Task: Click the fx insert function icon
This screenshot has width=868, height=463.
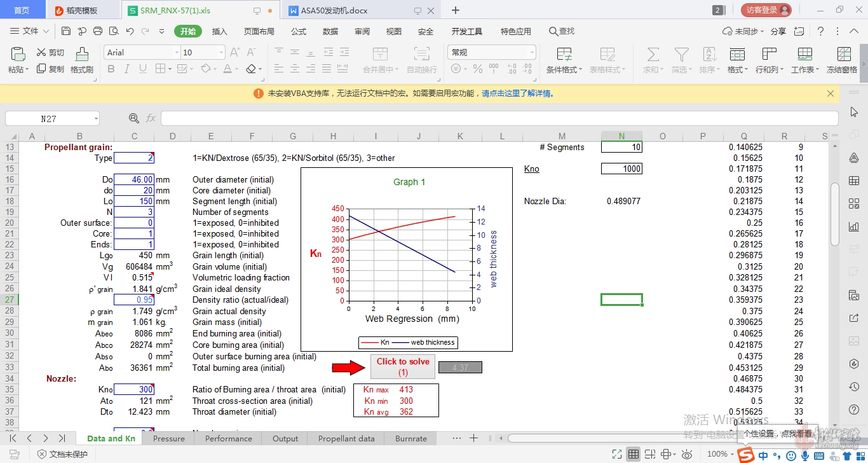Action: pyautogui.click(x=151, y=118)
